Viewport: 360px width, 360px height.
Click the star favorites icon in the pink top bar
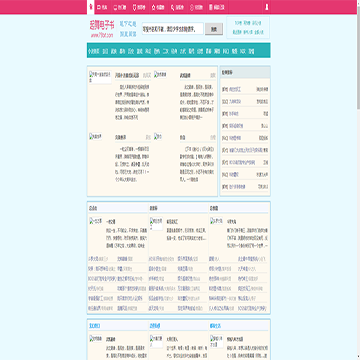tap(153, 7)
